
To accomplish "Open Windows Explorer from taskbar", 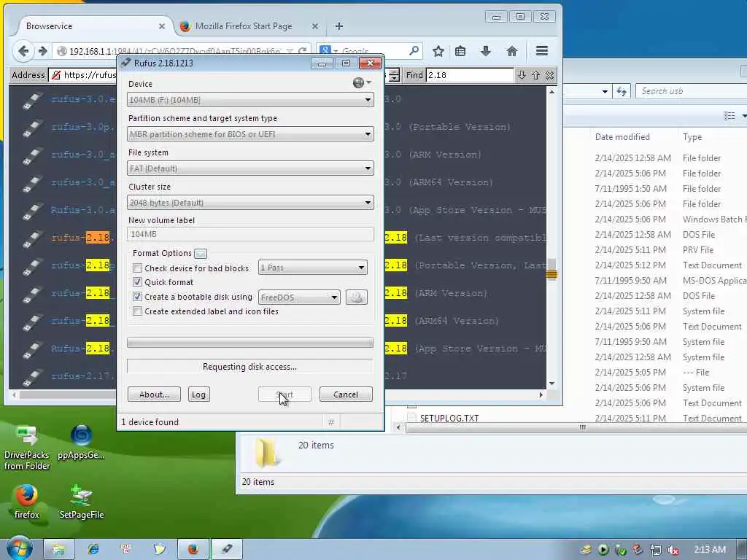I will pos(58,549).
